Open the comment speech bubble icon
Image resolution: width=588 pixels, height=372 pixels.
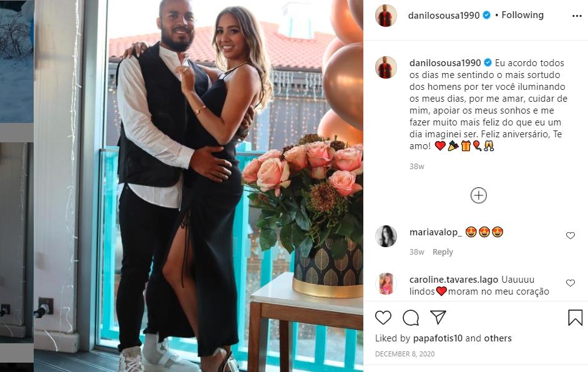click(x=411, y=318)
